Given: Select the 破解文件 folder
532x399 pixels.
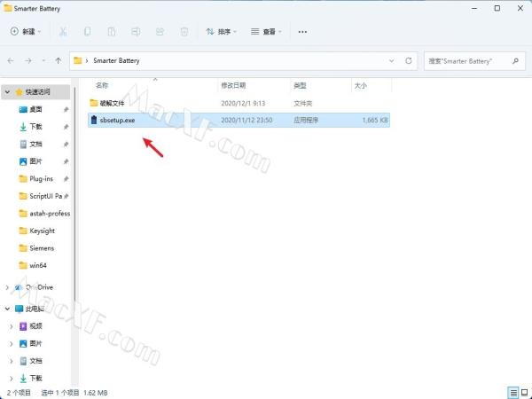Looking at the screenshot, I should point(239,103).
